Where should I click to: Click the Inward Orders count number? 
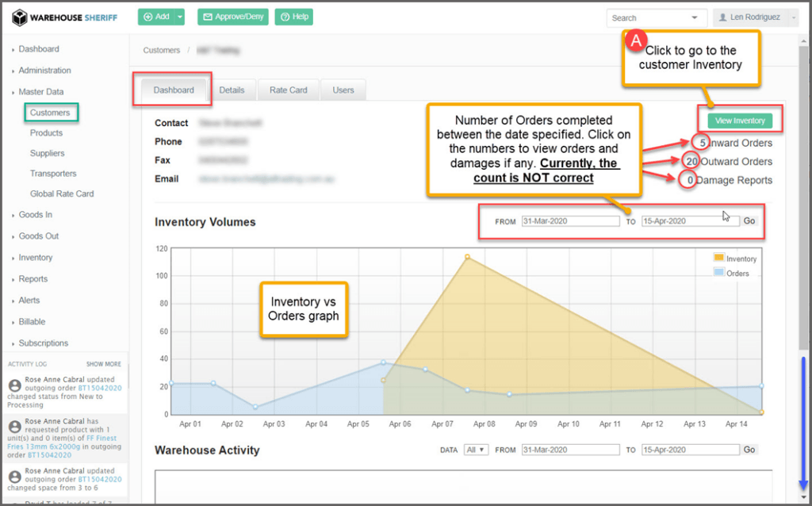coord(701,143)
